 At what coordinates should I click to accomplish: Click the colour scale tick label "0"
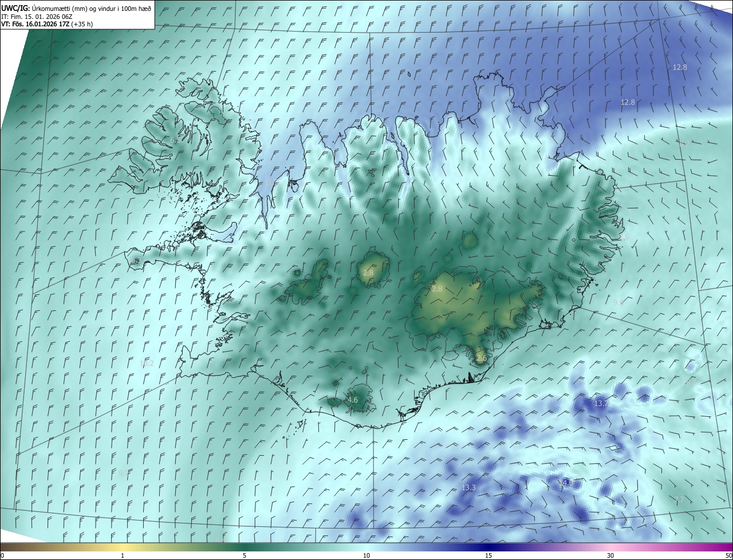(x=2, y=555)
